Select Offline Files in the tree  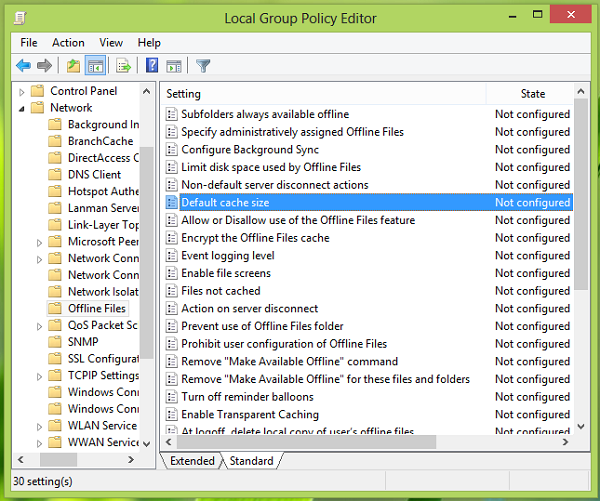(97, 308)
